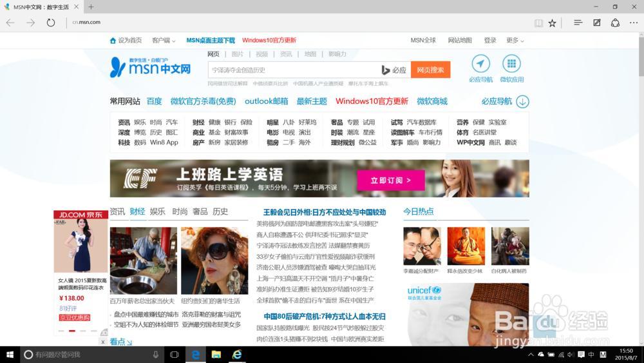This screenshot has width=644, height=363.
Task: Click the 登录 link
Action: click(x=490, y=40)
